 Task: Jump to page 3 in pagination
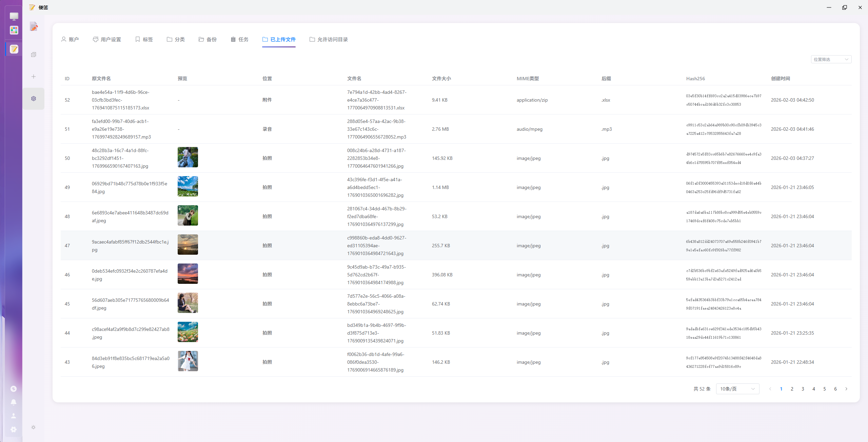tap(803, 389)
